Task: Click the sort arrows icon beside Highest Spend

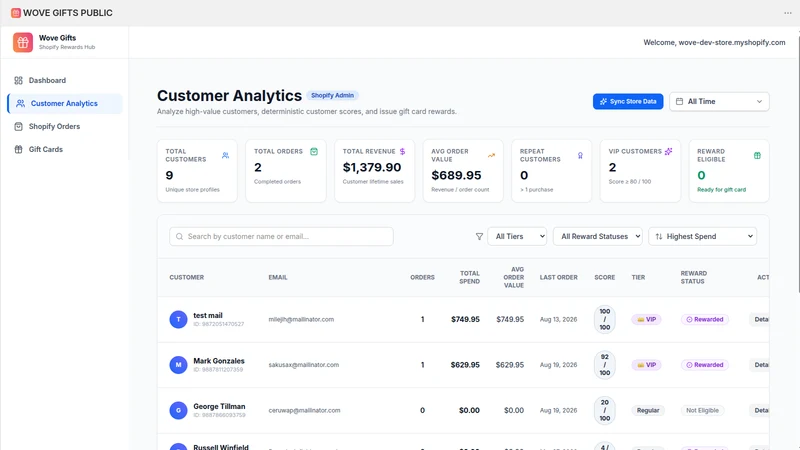Action: point(659,236)
